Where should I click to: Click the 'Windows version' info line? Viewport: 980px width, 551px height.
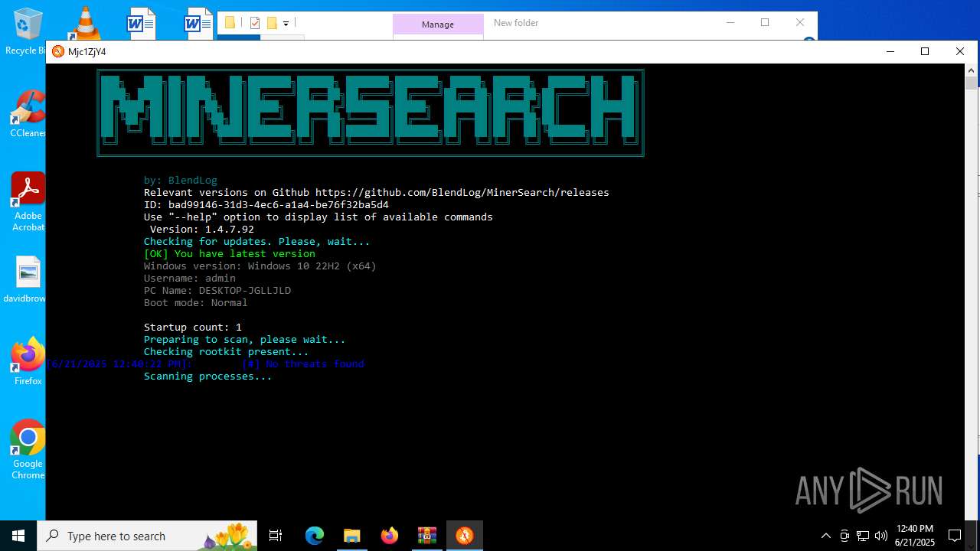[x=260, y=266]
